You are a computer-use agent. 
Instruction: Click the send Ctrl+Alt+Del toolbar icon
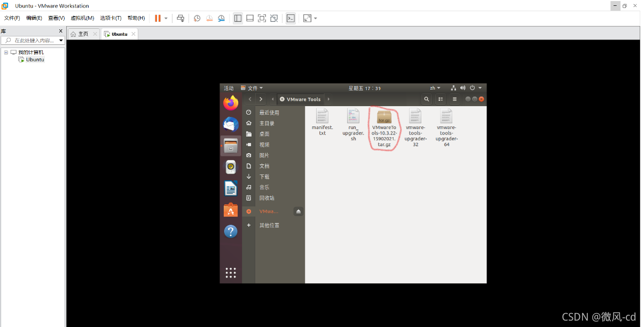(180, 18)
